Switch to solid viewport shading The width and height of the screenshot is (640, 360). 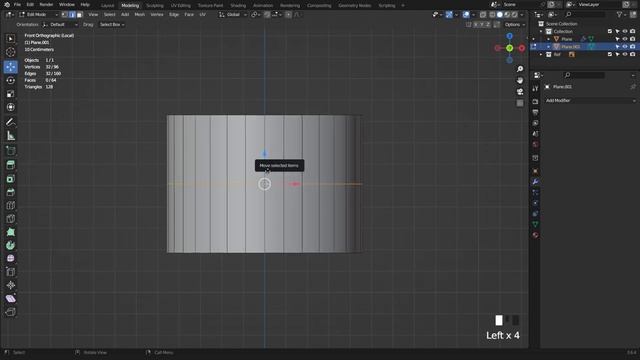point(500,15)
